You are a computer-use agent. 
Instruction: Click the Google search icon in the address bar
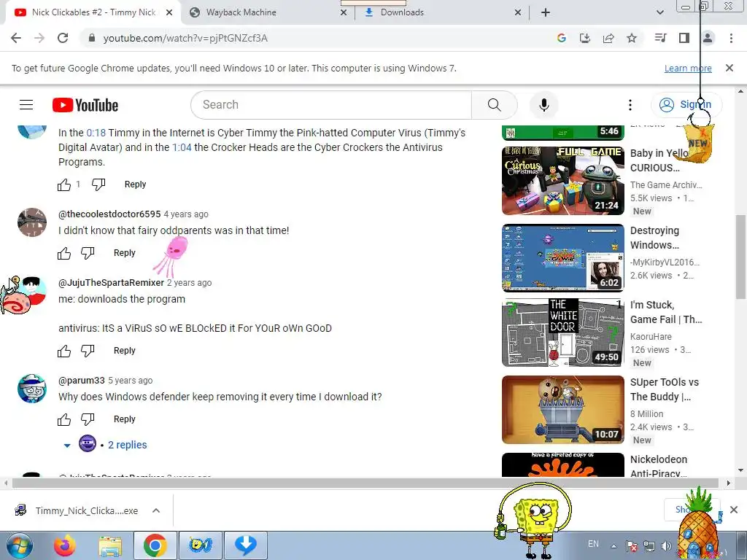[562, 38]
